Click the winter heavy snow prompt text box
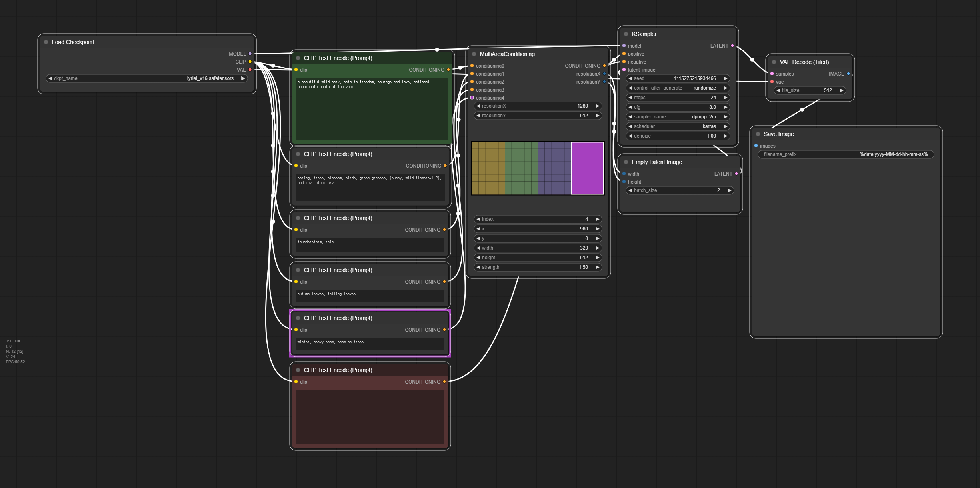The width and height of the screenshot is (980, 488). click(x=370, y=344)
